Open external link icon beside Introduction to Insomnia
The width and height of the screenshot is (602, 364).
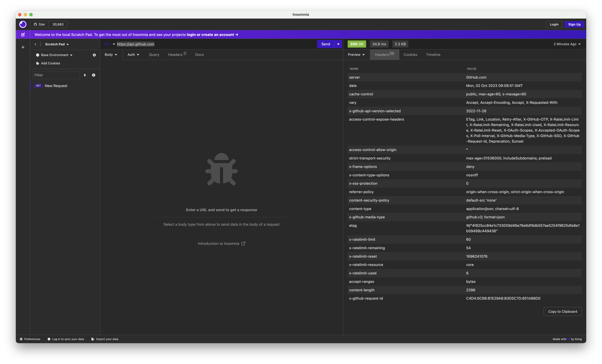(243, 244)
